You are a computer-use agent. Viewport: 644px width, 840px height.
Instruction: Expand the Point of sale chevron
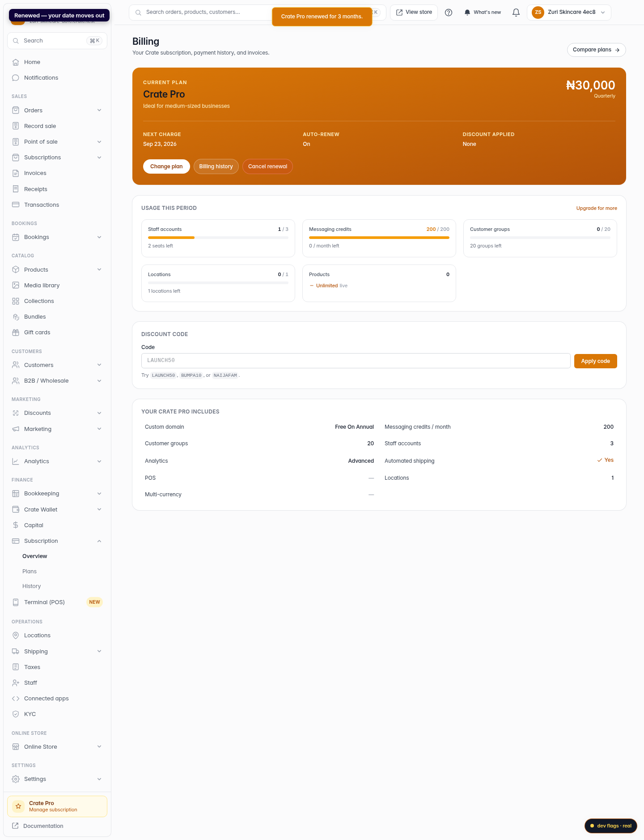[x=99, y=142]
